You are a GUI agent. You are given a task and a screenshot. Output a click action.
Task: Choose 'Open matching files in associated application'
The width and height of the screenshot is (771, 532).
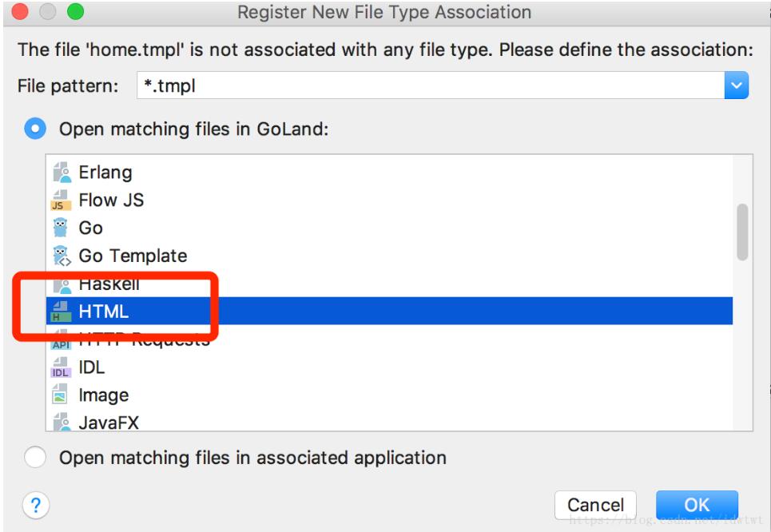(x=35, y=458)
